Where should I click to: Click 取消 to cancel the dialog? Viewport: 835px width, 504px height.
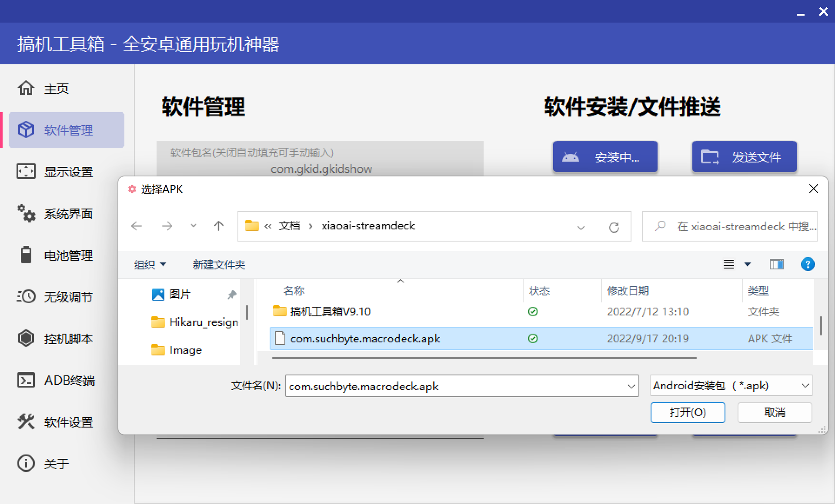(x=775, y=412)
